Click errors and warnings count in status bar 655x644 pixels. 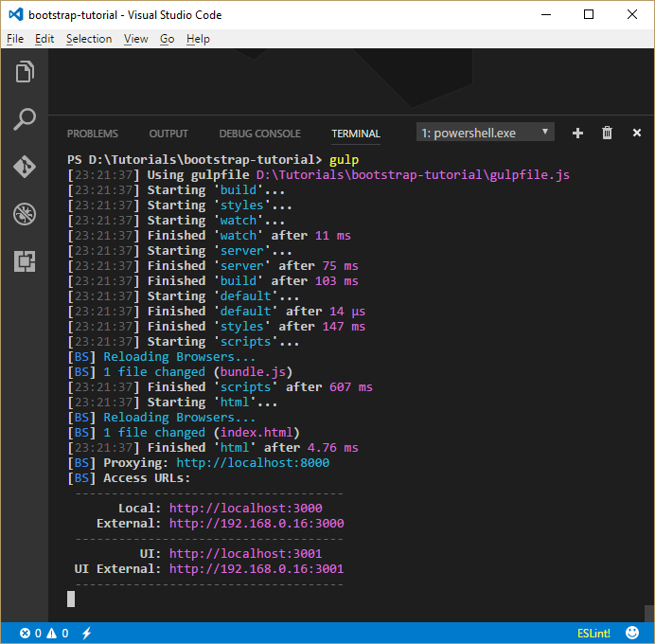[43, 633]
